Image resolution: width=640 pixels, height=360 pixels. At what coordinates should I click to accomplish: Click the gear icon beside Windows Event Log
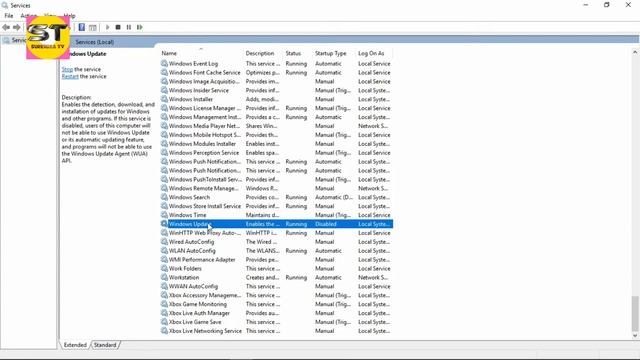tap(164, 63)
